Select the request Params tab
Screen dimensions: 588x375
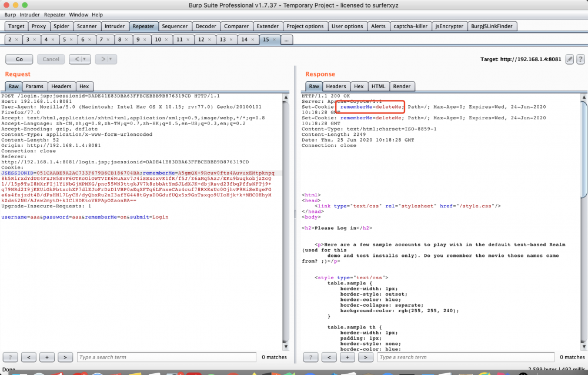(x=35, y=86)
